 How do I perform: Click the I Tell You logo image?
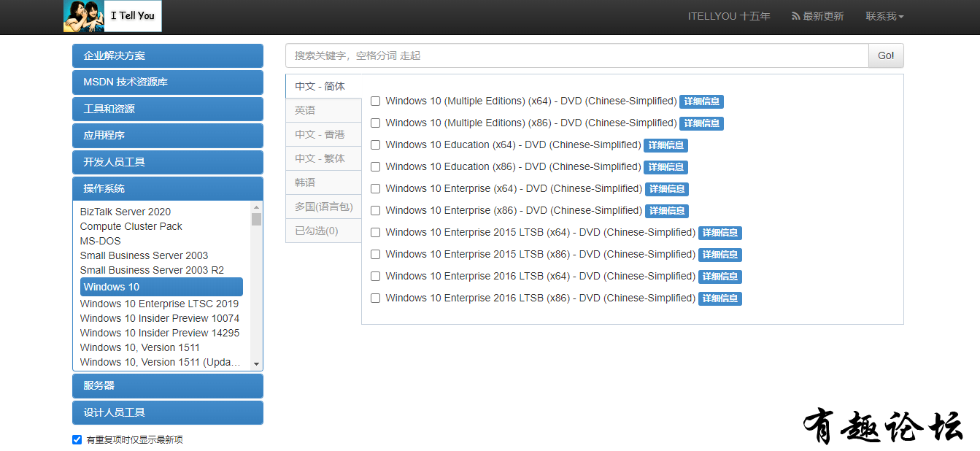click(x=112, y=16)
